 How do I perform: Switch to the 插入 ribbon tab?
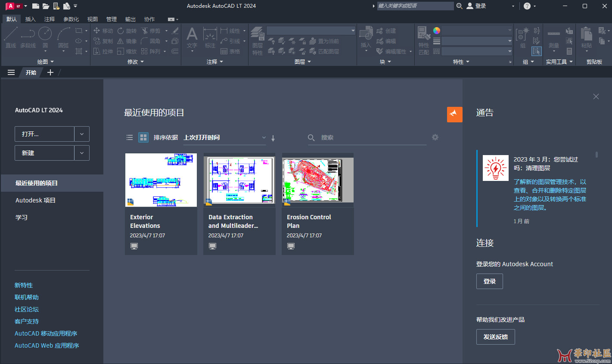coord(30,19)
